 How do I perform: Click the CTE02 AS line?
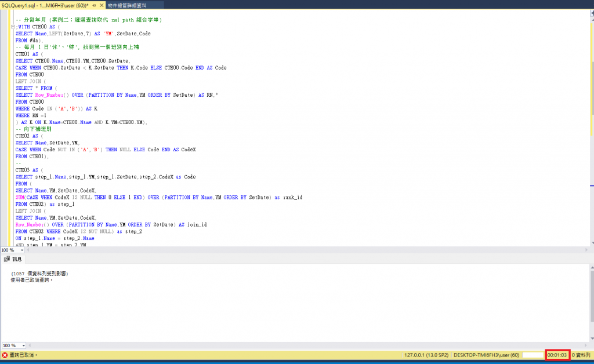[x=29, y=136]
